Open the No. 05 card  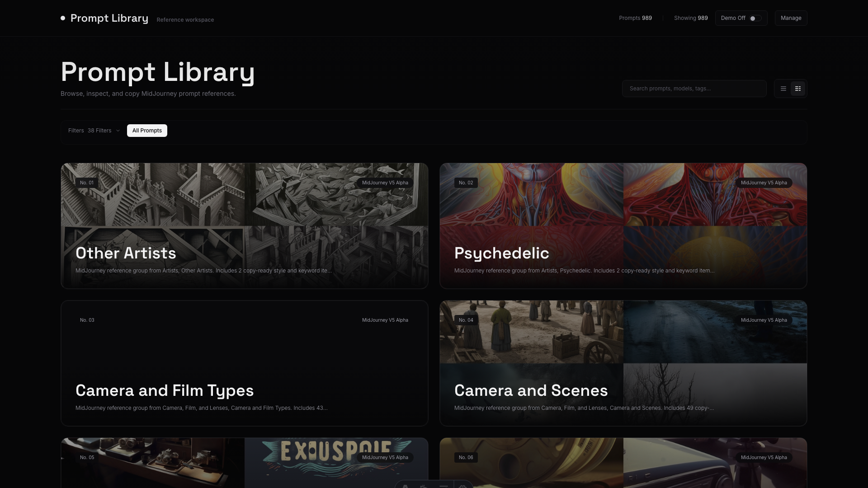pos(245,463)
